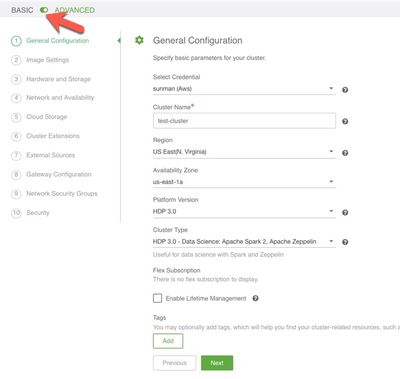Image resolution: width=400 pixels, height=379 pixels.
Task: Click the Add tags button
Action: pos(168,341)
